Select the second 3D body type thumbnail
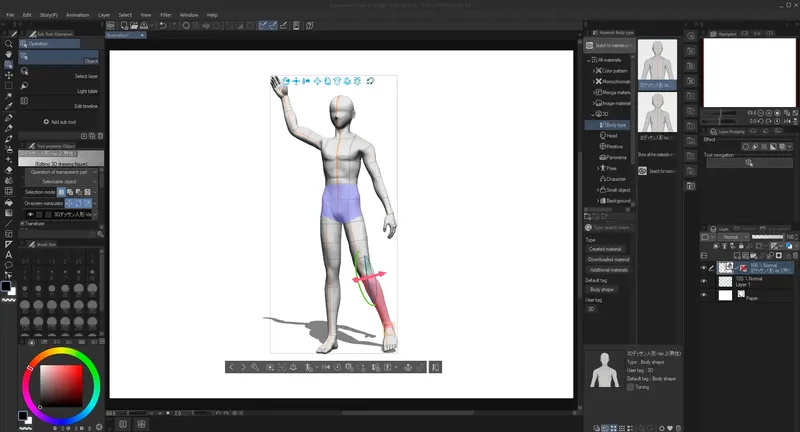Screen dimensions: 800x432 pos(657,113)
